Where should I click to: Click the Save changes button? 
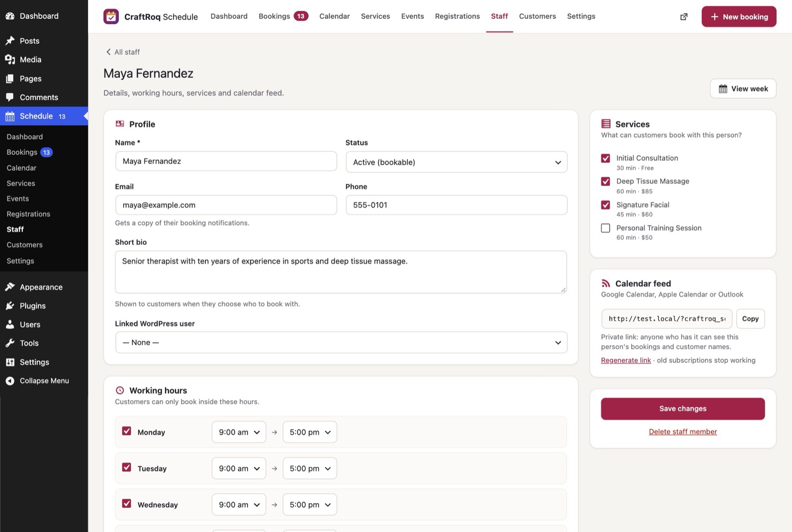683,409
